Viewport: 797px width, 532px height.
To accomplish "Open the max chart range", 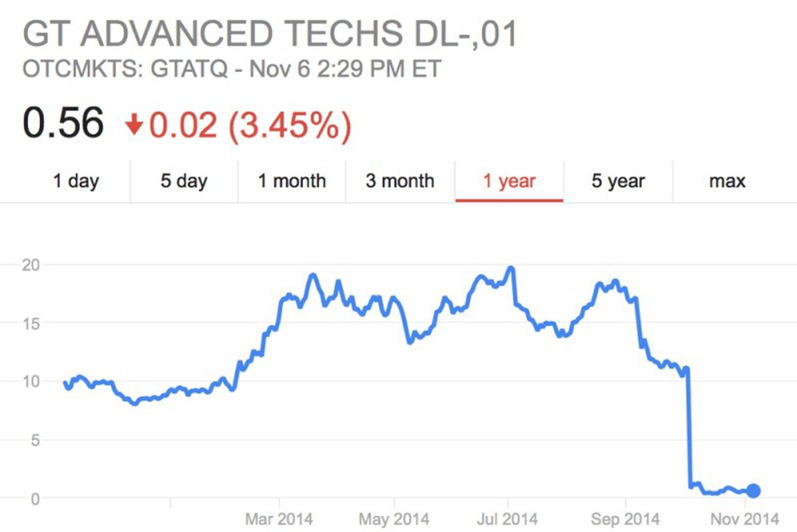I will coord(726,181).
